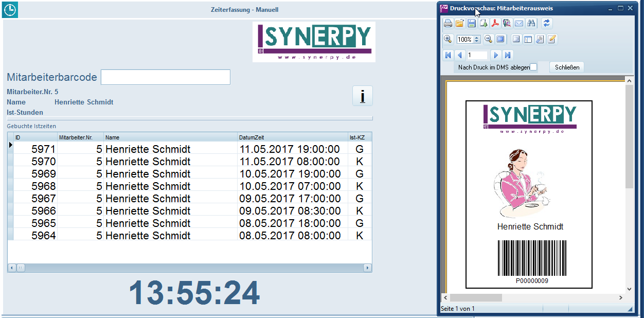Go to the next preview page

[496, 55]
